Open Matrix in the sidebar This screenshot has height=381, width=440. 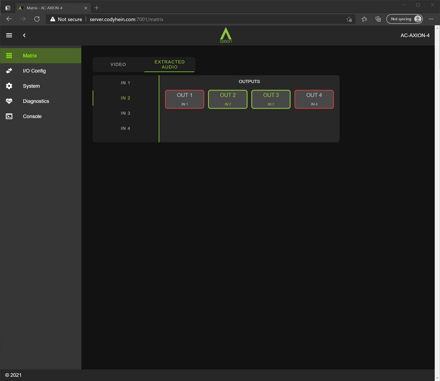tap(41, 55)
